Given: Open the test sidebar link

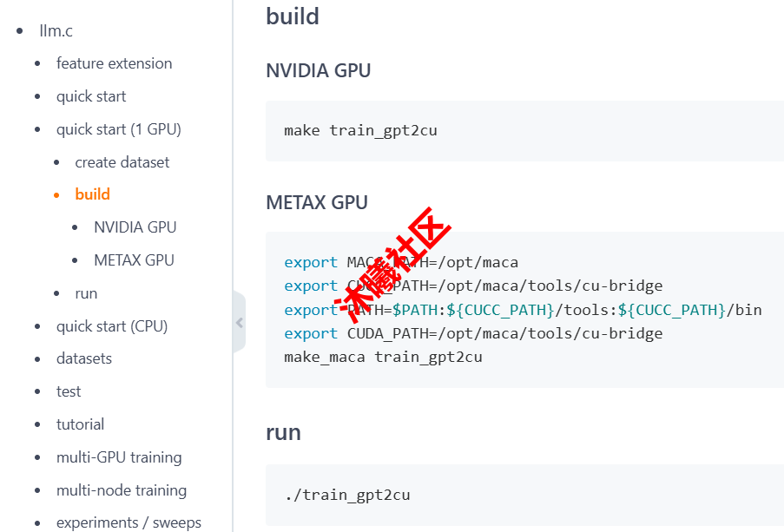Looking at the screenshot, I should (x=69, y=391).
